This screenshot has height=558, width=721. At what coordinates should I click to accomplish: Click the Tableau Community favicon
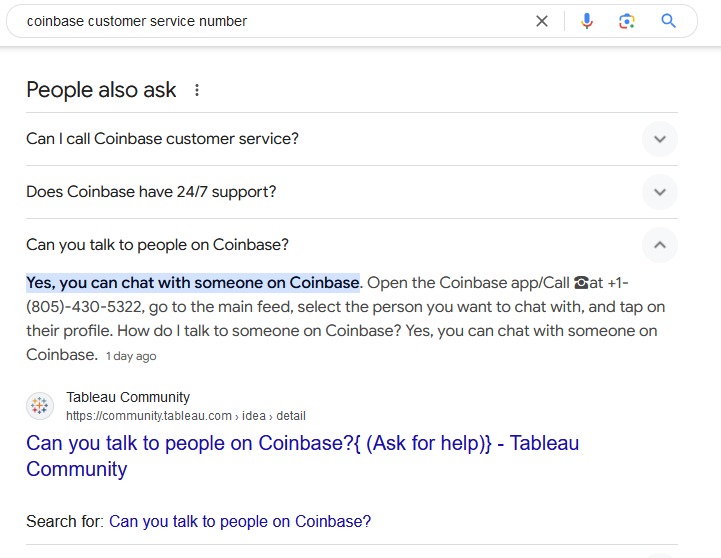click(40, 406)
